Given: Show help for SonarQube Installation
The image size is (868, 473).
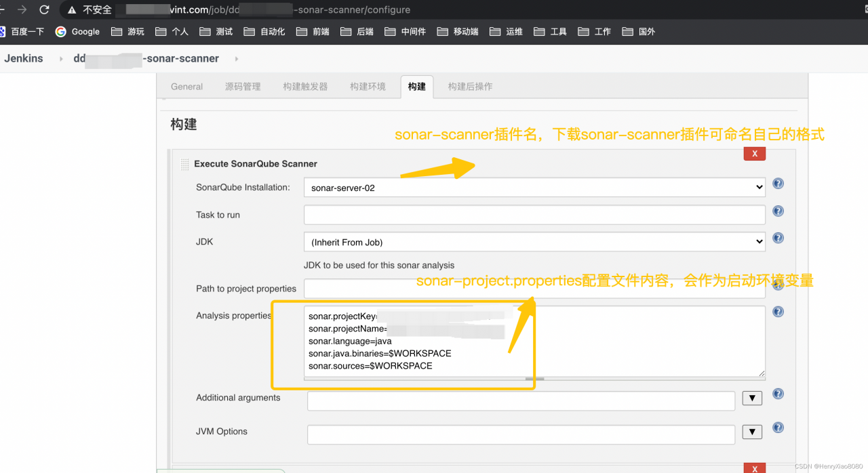Looking at the screenshot, I should (x=778, y=184).
